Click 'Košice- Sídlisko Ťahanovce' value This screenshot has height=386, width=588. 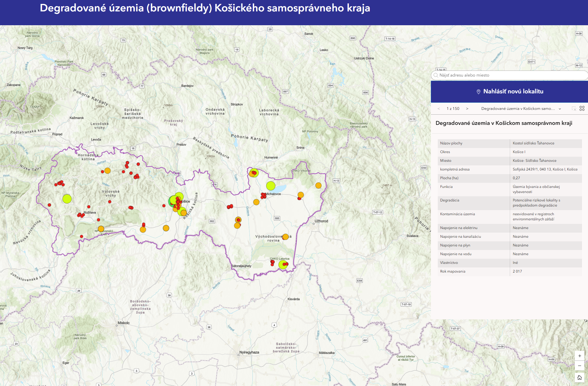(535, 161)
